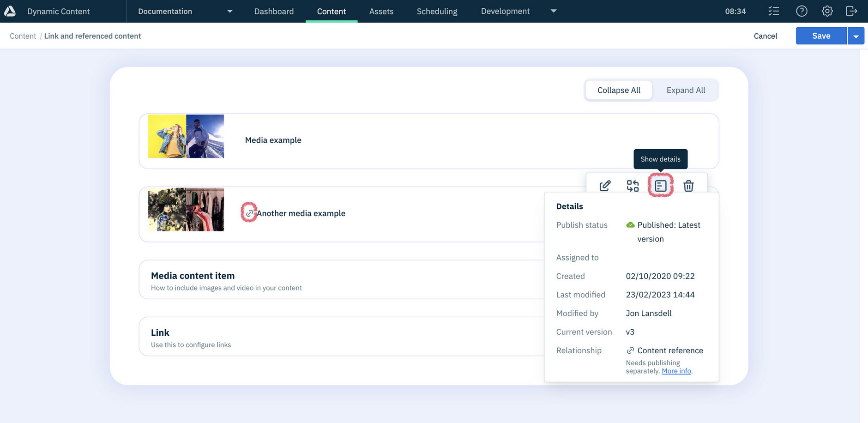Viewport: 868px width, 423px height.
Task: Click the logout icon
Action: click(x=852, y=11)
